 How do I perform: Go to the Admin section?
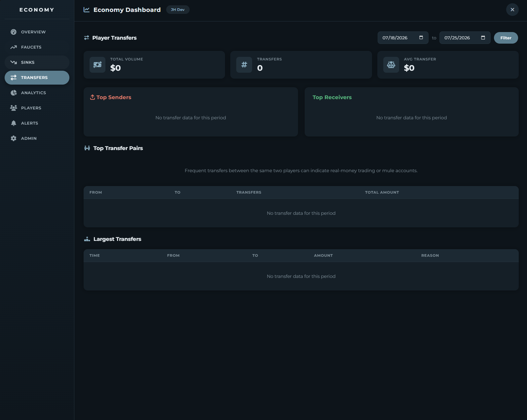[37, 138]
